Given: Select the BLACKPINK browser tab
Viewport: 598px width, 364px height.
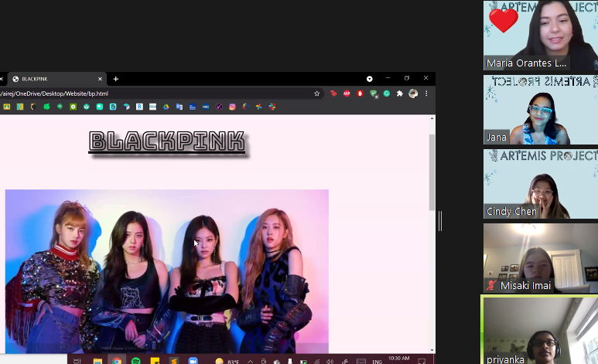Looking at the screenshot, I should tap(57, 79).
